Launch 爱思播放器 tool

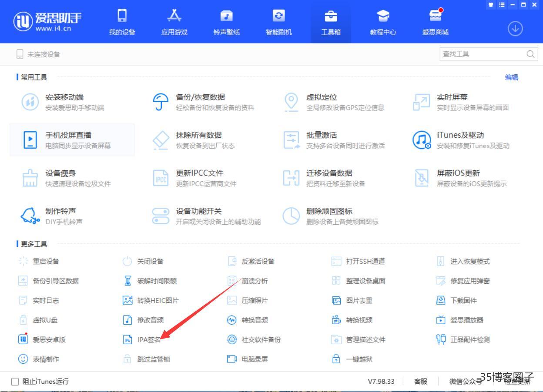point(460,320)
